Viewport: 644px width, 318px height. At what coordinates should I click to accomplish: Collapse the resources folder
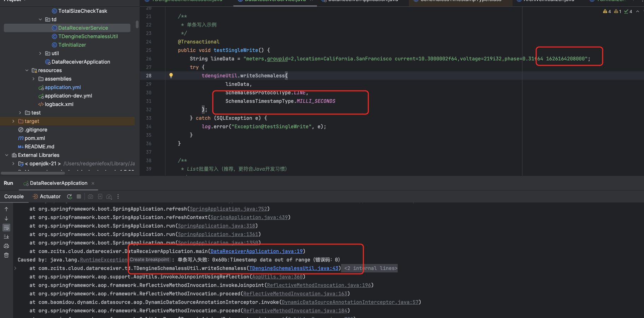pyautogui.click(x=27, y=70)
